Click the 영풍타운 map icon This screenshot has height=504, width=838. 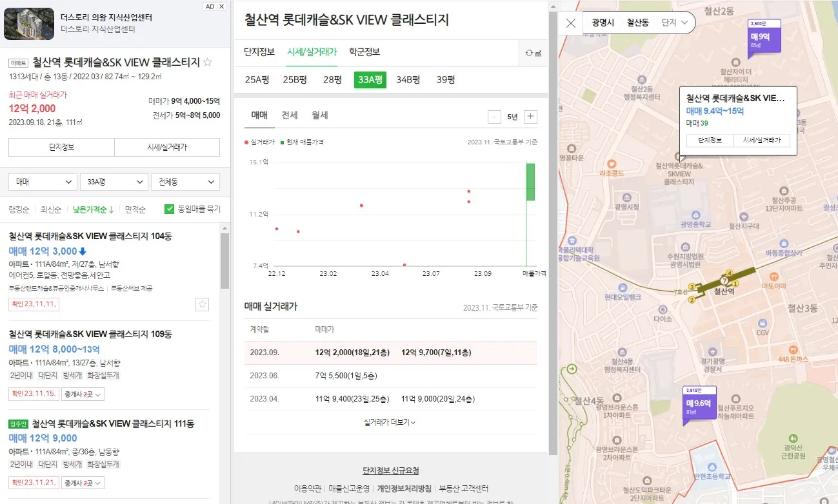pyautogui.click(x=571, y=148)
